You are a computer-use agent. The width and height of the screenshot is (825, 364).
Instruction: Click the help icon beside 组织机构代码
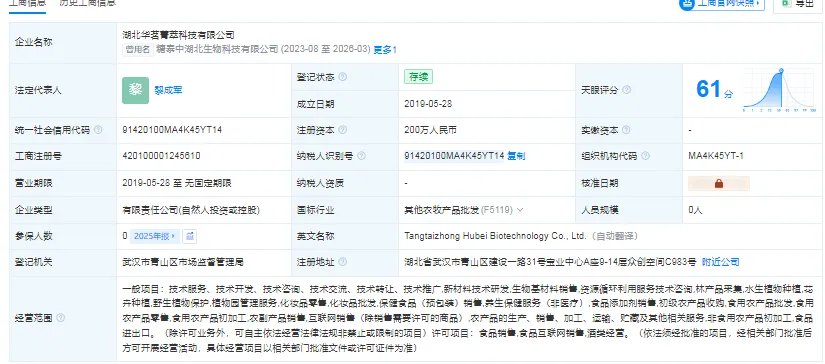[645, 156]
